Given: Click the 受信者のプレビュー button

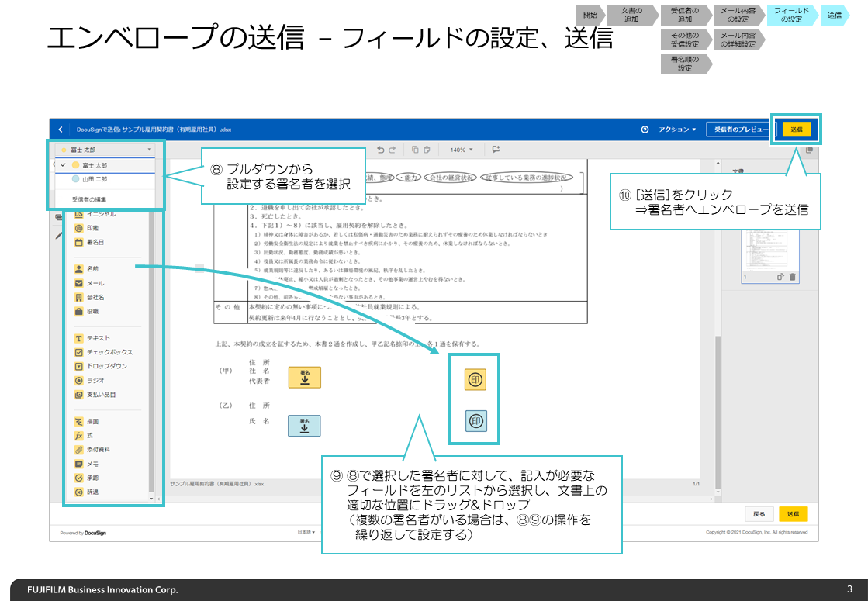Looking at the screenshot, I should [x=738, y=130].
